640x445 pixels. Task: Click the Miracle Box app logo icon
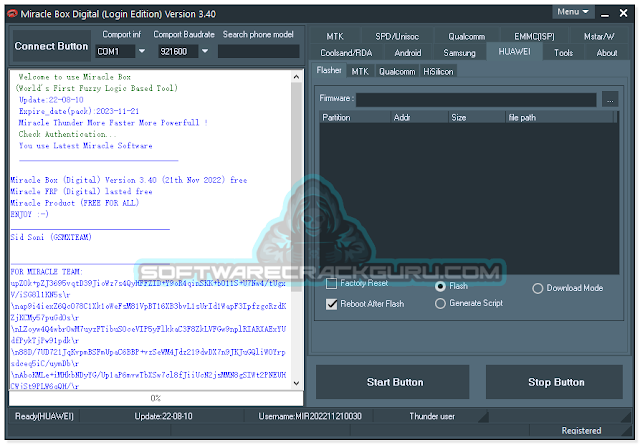point(13,13)
